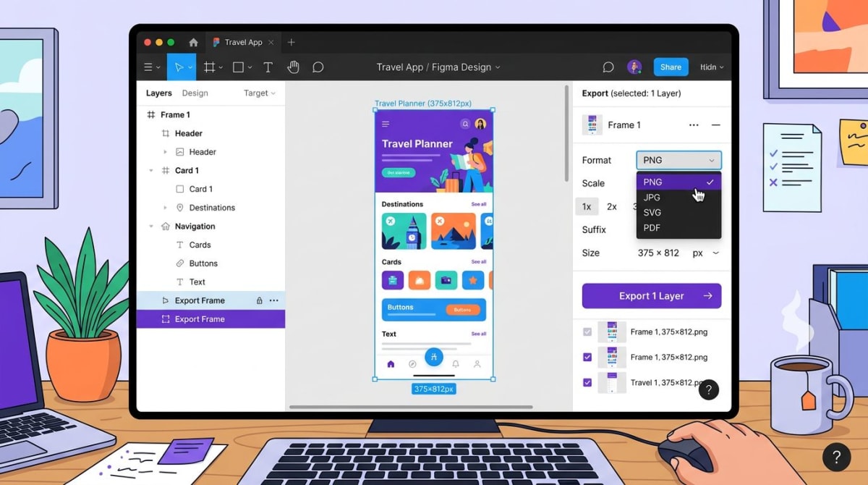868x485 pixels.
Task: Select JPG in the Format dropdown
Action: [x=652, y=197]
